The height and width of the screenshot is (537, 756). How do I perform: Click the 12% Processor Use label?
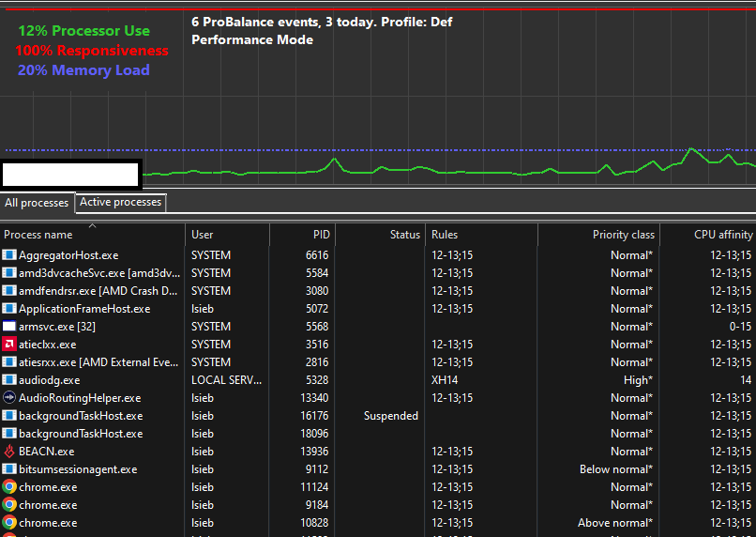click(x=83, y=31)
